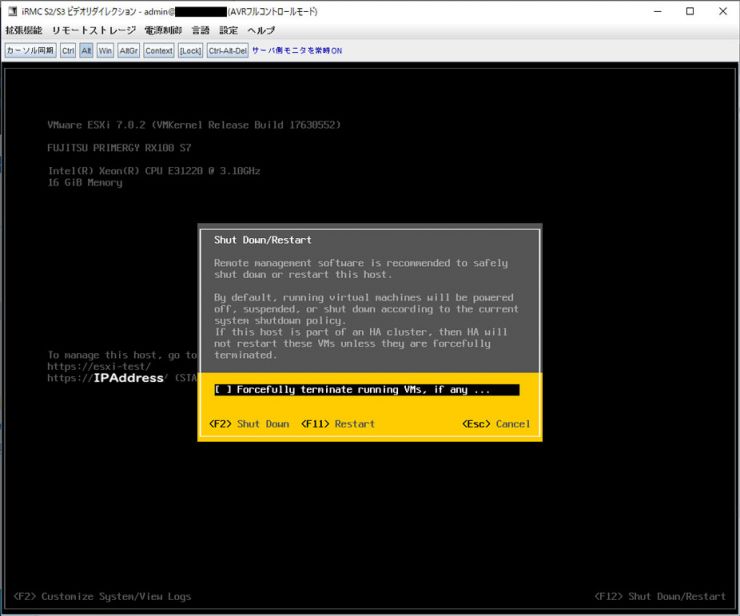Click the FUJITSU PRIMERGY RX100 S7 line

tap(119, 148)
